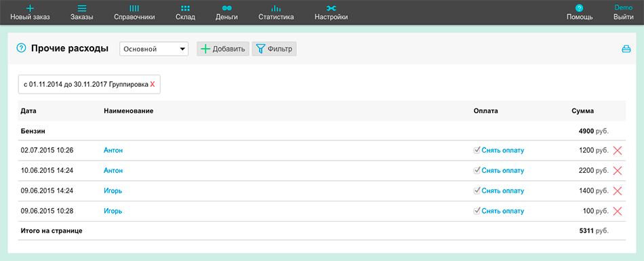Screen dimensions: 644x261
Task: Open the Фильтр button
Action: click(x=274, y=49)
